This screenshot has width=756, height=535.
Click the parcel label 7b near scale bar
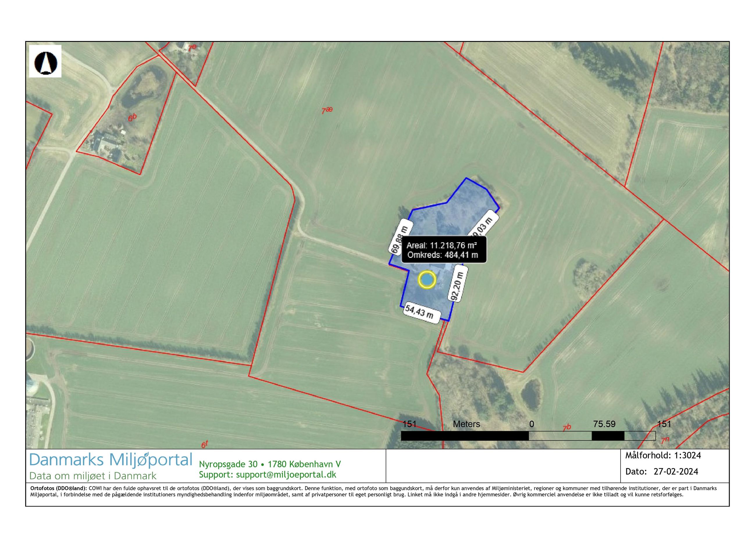(567, 428)
